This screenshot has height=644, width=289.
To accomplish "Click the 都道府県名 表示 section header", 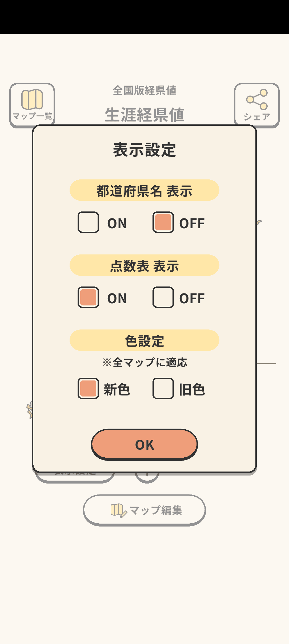I will [144, 190].
